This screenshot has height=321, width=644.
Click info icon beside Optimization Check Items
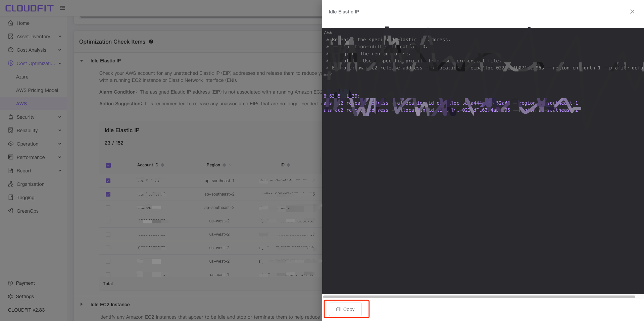[x=151, y=42]
